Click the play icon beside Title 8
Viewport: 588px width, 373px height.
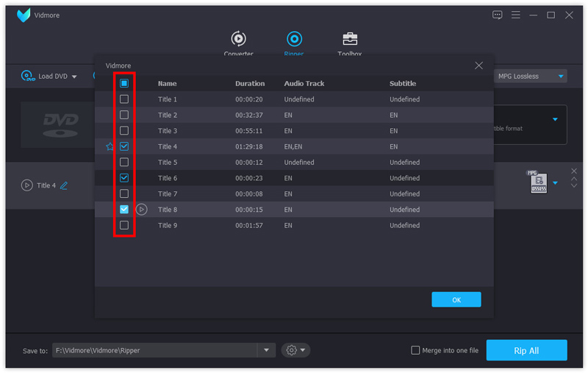[x=142, y=210]
